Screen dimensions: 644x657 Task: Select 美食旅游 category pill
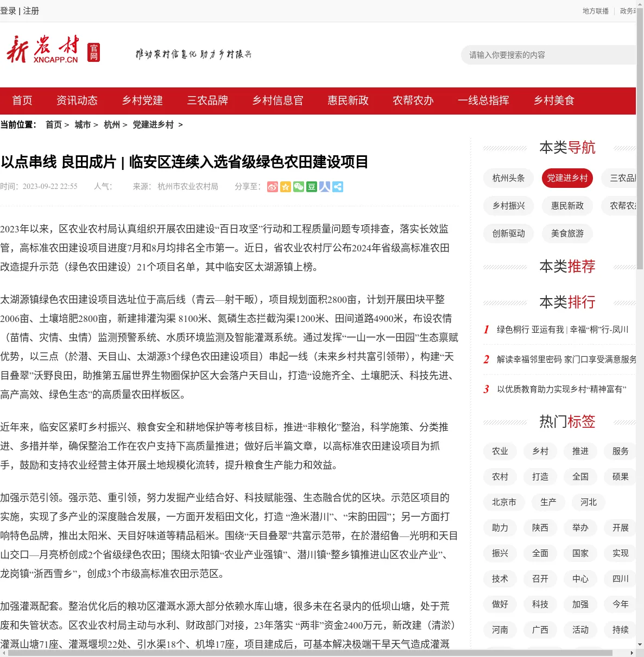coord(567,233)
